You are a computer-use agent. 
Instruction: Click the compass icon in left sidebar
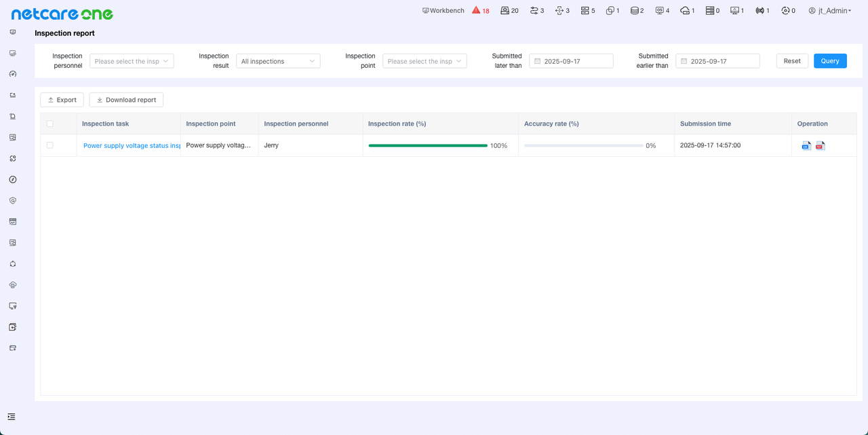point(13,180)
